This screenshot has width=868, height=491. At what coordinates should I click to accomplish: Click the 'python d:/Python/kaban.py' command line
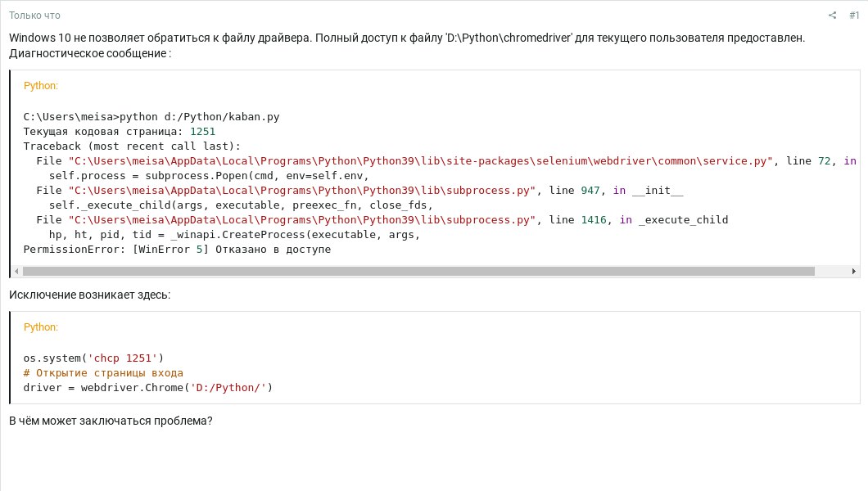point(151,117)
